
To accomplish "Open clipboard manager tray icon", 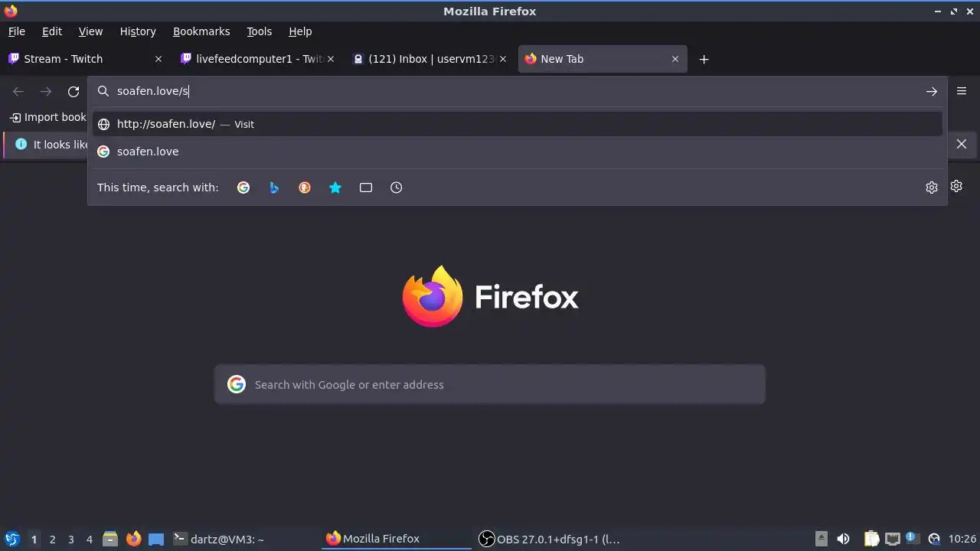I will pos(871,539).
